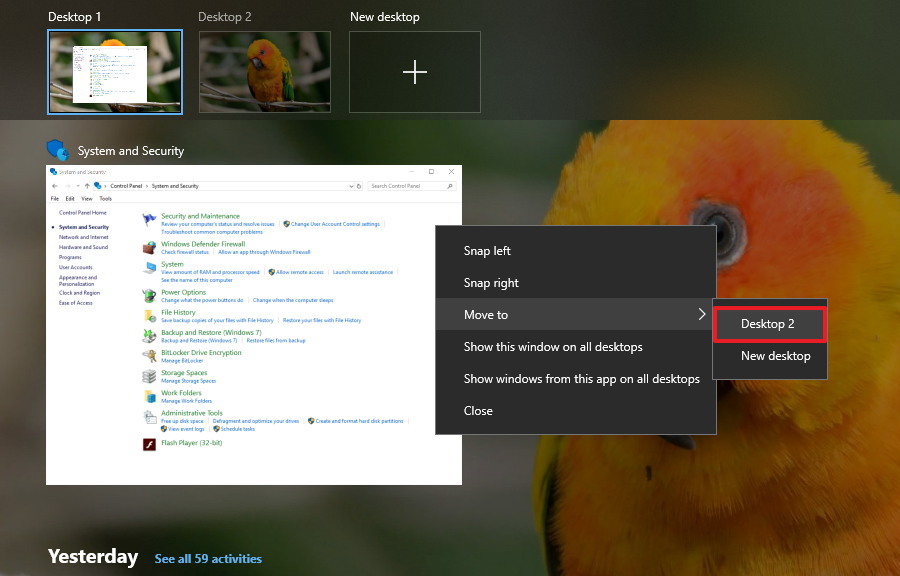Viewport: 900px width, 576px height.
Task: Open Work Folders link
Action: [x=181, y=393]
